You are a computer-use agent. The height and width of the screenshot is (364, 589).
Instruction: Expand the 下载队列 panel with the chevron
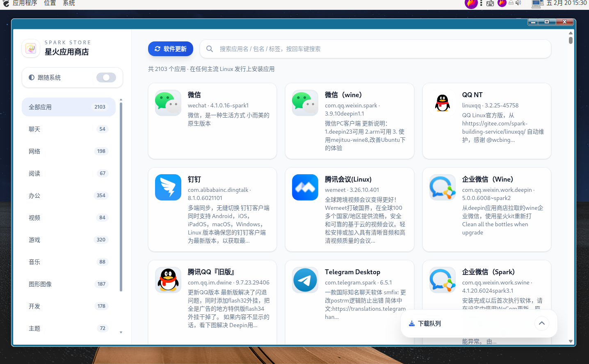542,323
